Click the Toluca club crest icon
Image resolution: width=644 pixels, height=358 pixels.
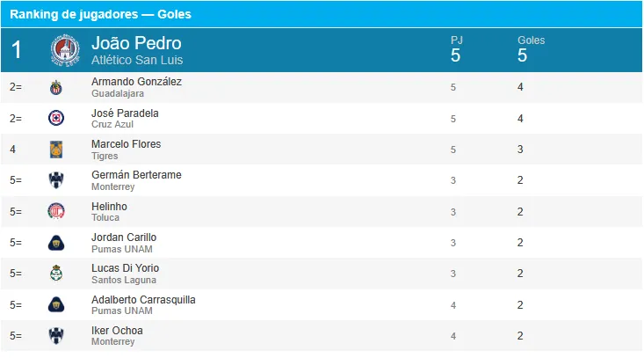pos(56,211)
